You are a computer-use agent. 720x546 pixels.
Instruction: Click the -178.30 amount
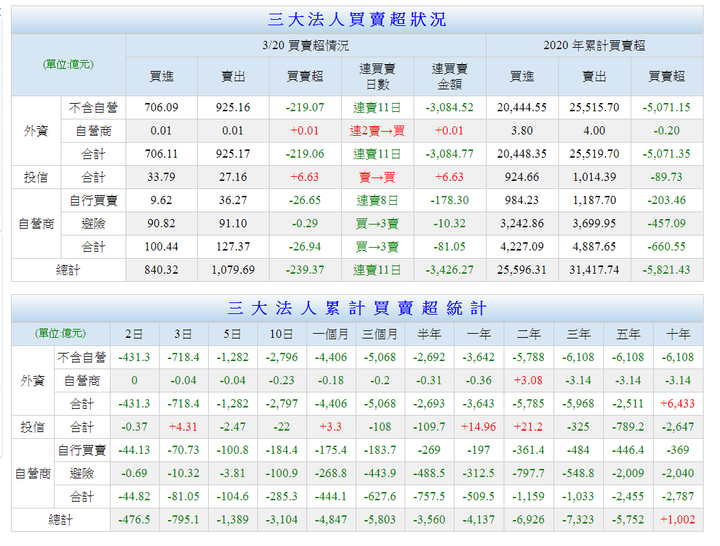pos(449,200)
